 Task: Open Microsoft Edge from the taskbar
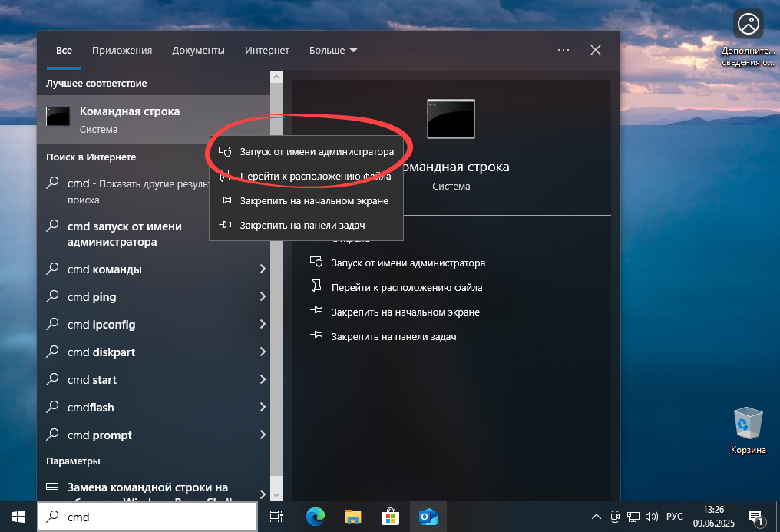click(x=315, y=517)
